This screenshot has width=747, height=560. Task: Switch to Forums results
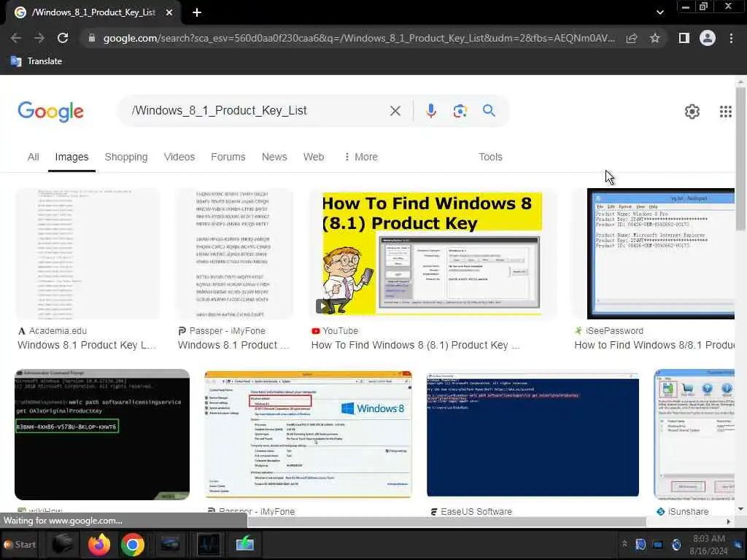(228, 157)
